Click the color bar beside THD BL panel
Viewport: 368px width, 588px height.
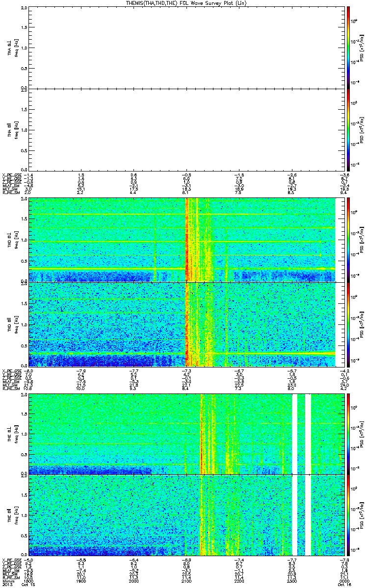[348, 240]
